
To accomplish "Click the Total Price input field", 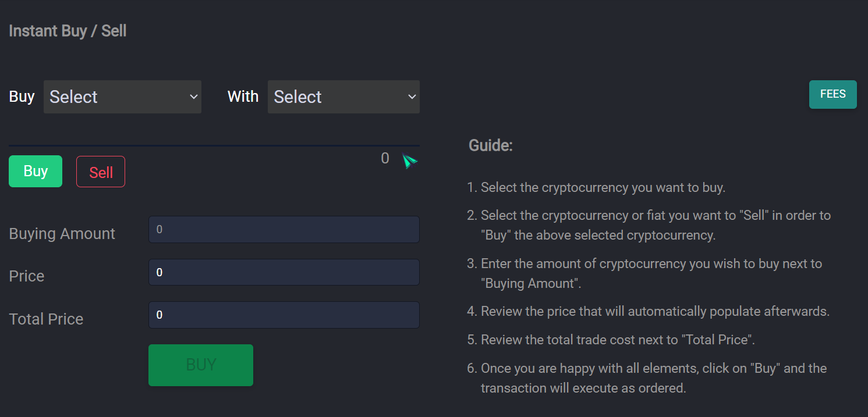I will (284, 315).
